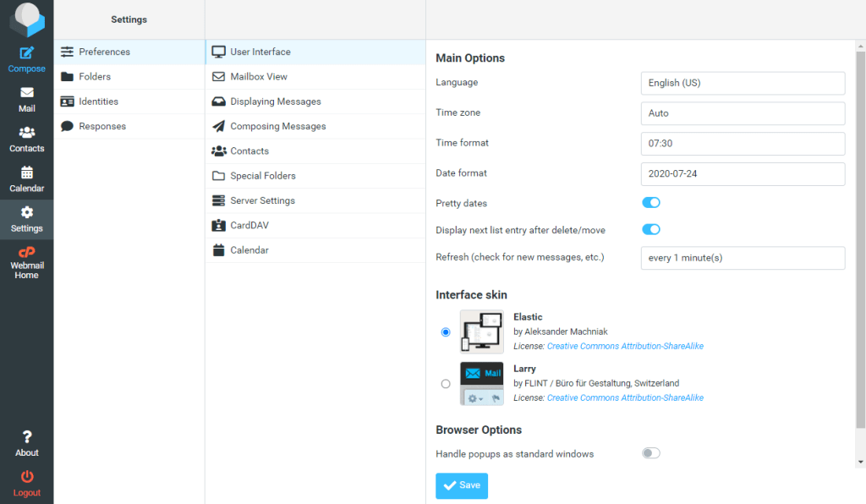Click the Roundcube logo at top left
Image resolution: width=866 pixels, height=504 pixels.
point(26,19)
